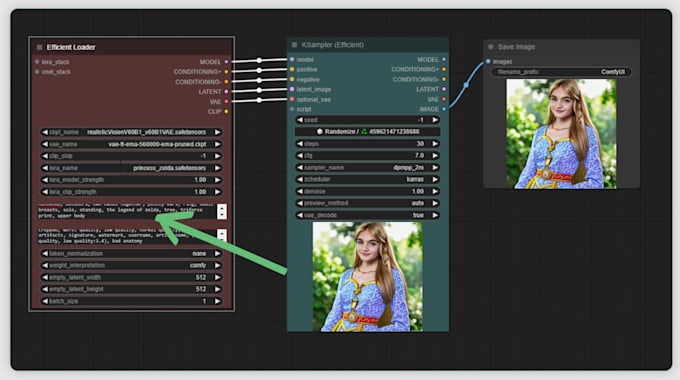Click the filename_prefix ComfyUI field
Viewport: 680px width, 380px height.
(561, 72)
